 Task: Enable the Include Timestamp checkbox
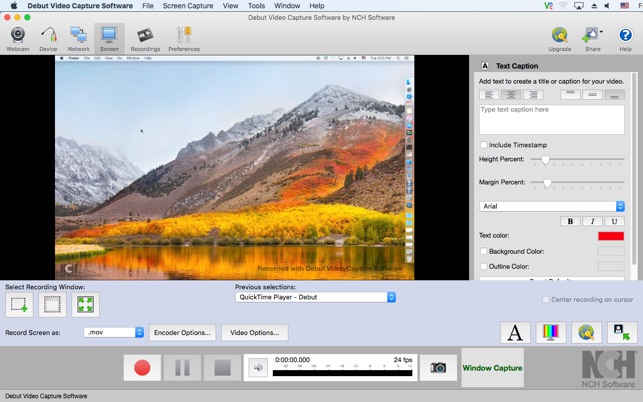tap(484, 145)
